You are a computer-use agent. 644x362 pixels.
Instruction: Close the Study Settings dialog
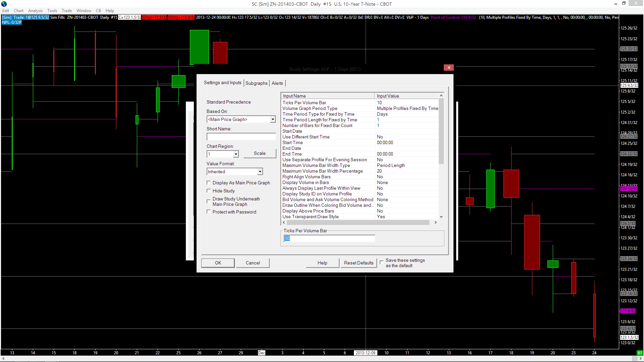tap(449, 68)
